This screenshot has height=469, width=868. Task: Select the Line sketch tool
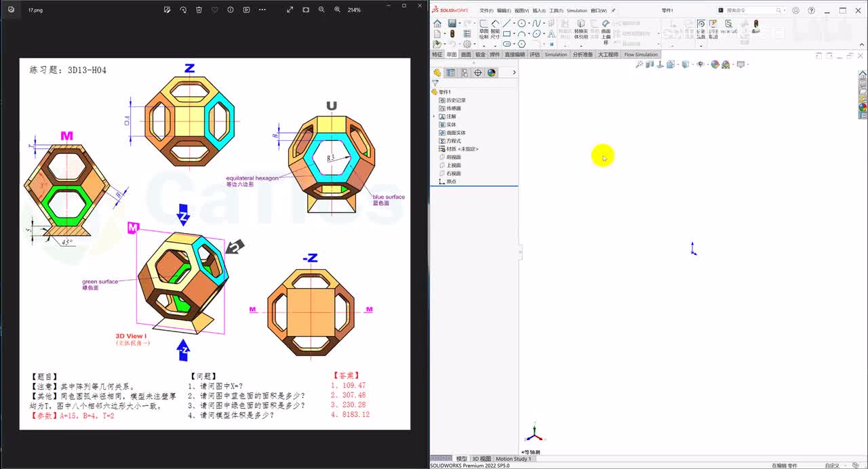(x=507, y=23)
